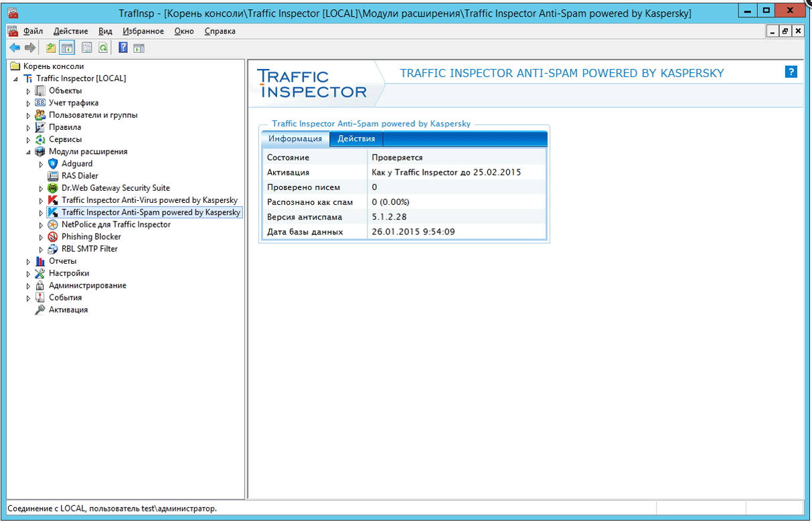Toggle the Show/Hide console tree button

click(x=67, y=48)
